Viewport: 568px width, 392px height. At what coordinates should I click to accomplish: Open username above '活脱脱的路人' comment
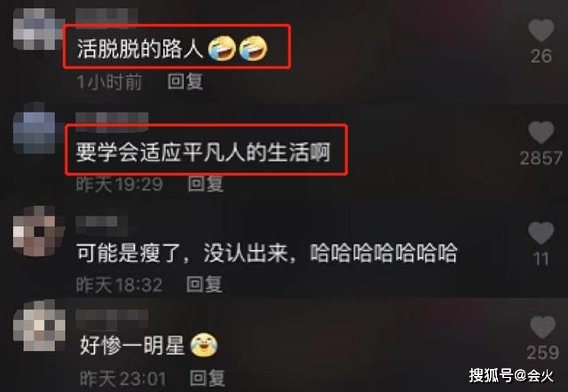(x=106, y=16)
